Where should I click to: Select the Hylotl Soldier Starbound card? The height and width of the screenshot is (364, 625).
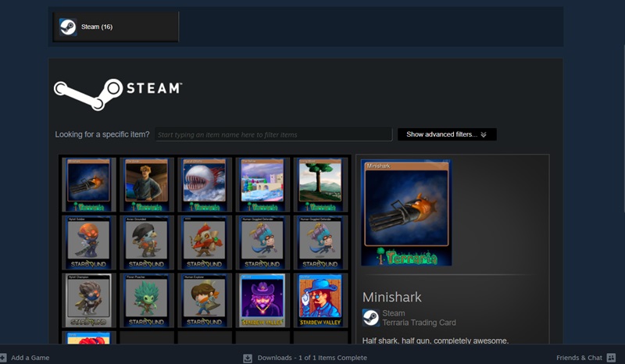click(x=88, y=242)
